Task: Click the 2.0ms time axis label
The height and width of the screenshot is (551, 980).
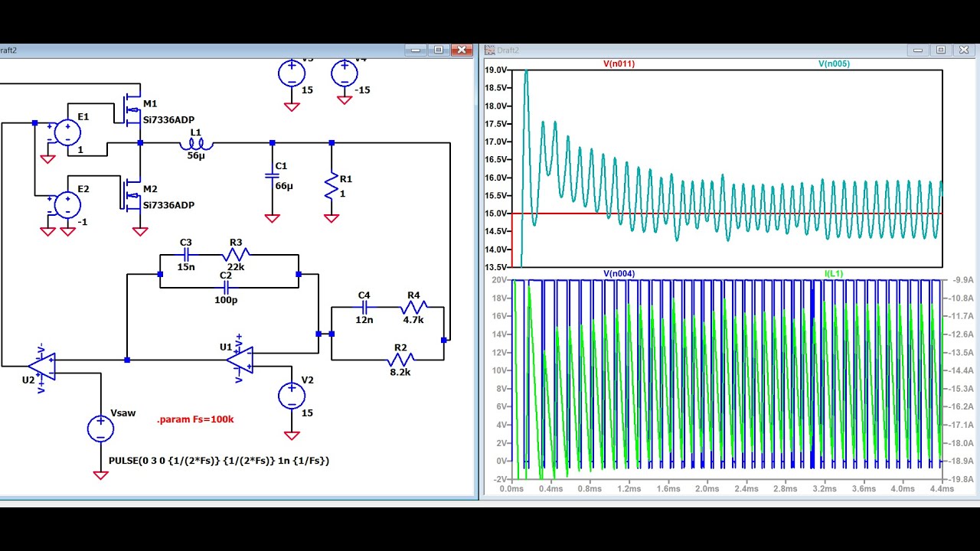Action: pyautogui.click(x=707, y=488)
